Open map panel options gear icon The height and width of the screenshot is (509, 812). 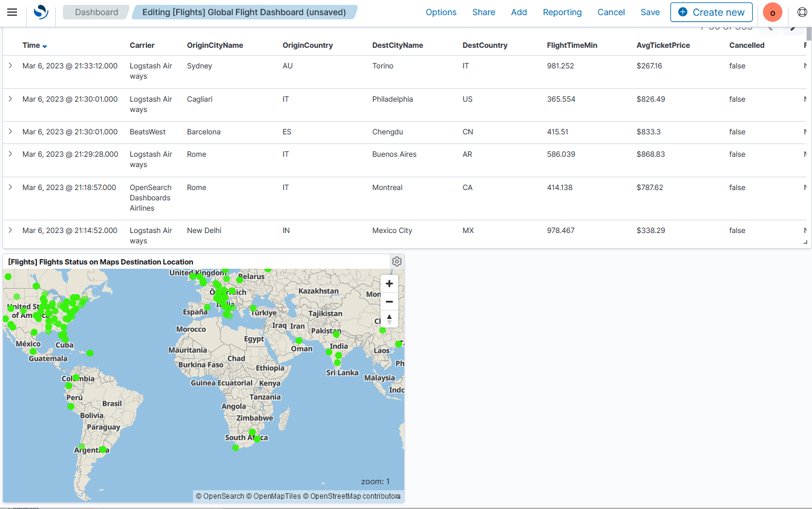click(397, 261)
